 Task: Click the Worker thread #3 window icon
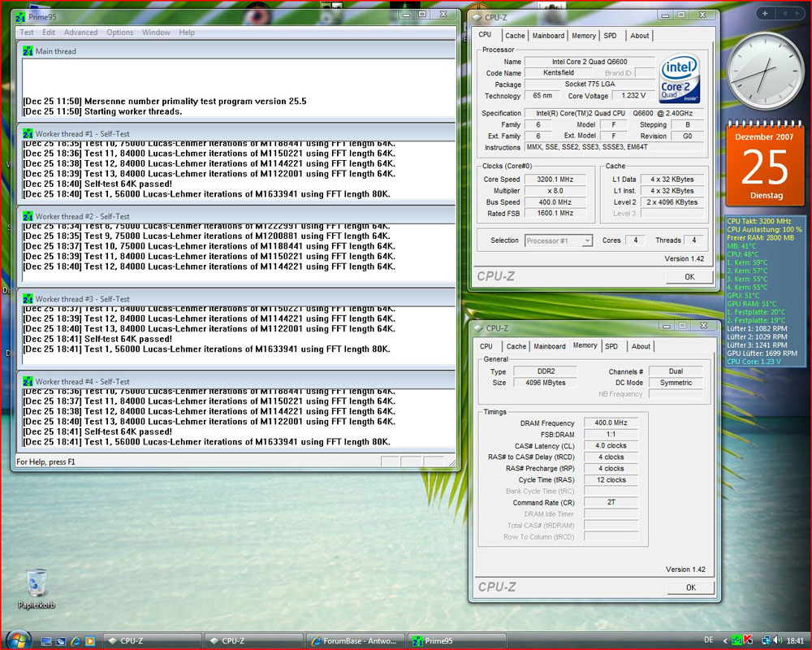28,298
